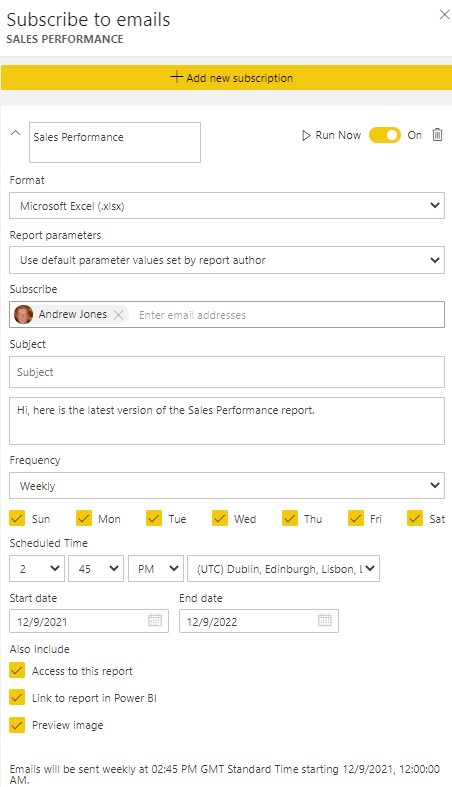Open the Format dropdown

point(227,205)
